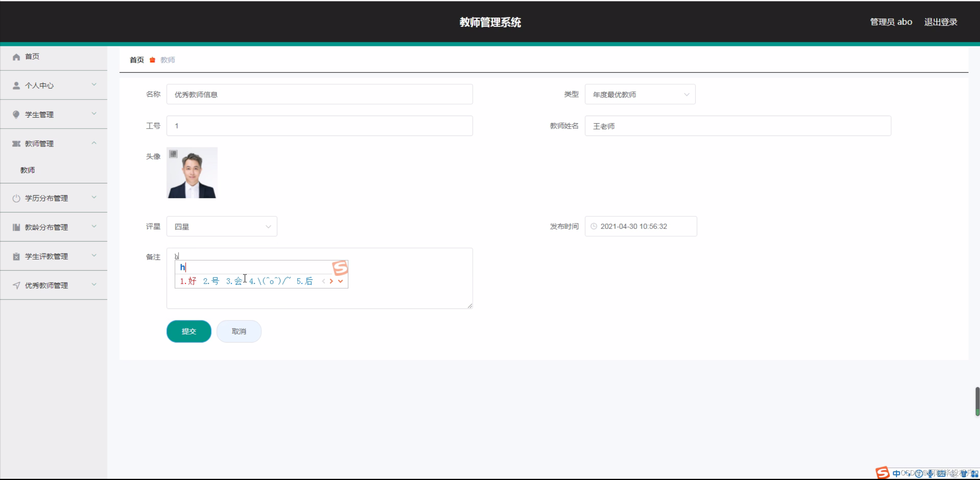Click the 教师管理 sidebar icon

pos(16,144)
